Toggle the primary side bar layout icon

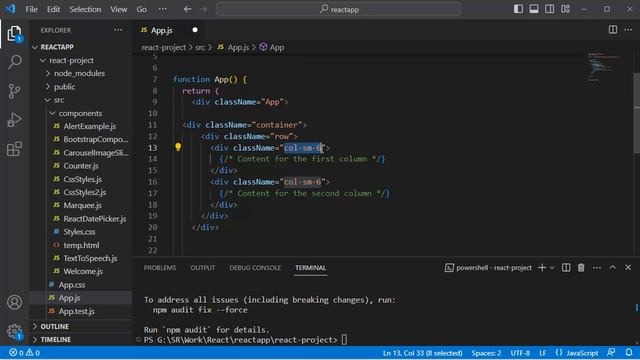click(x=518, y=9)
